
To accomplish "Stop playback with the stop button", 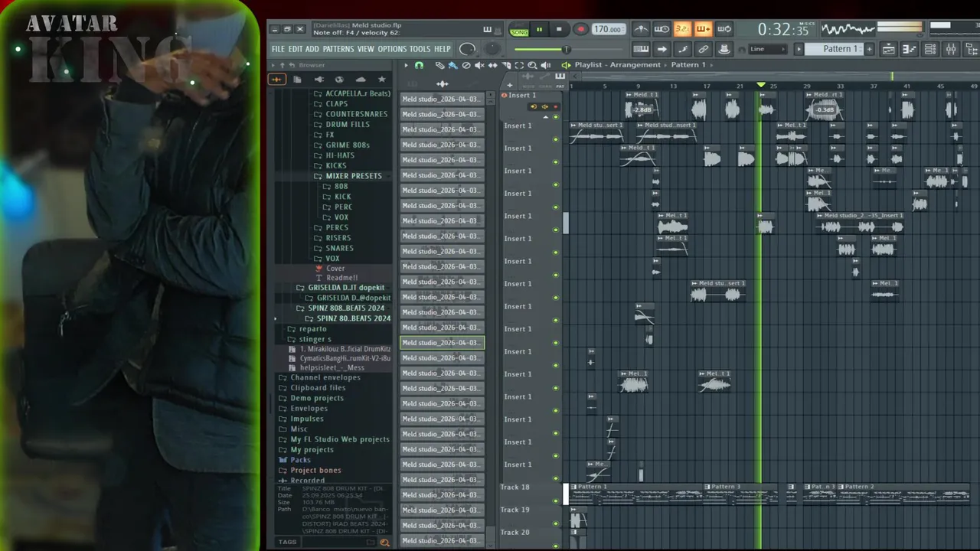I will 559,29.
